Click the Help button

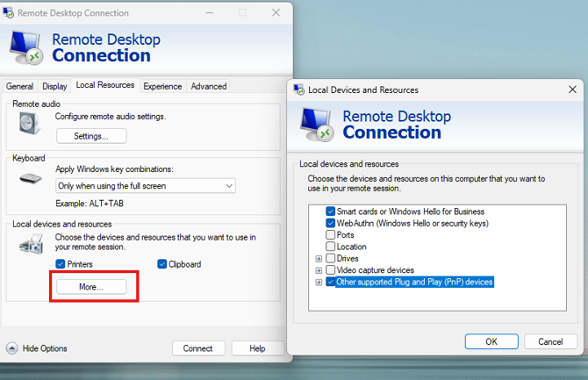258,348
